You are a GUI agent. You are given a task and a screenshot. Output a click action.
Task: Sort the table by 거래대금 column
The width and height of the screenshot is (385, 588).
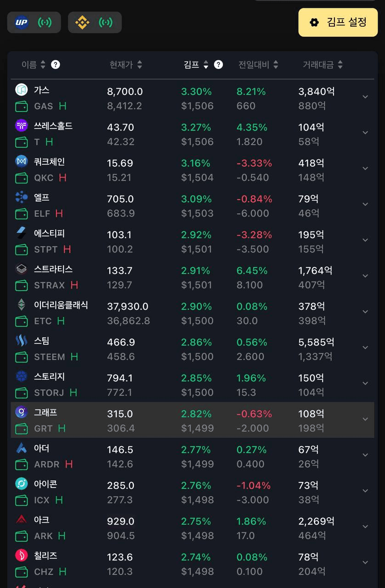coord(323,65)
